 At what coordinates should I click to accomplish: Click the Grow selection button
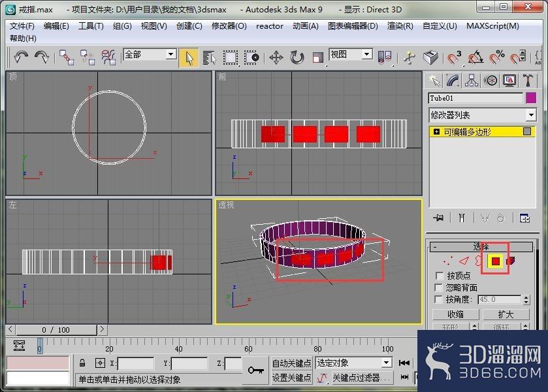click(x=506, y=314)
